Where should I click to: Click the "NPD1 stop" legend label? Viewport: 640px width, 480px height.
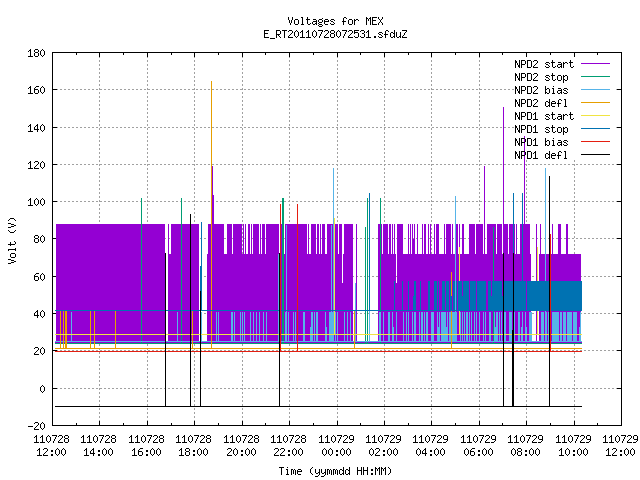click(541, 129)
